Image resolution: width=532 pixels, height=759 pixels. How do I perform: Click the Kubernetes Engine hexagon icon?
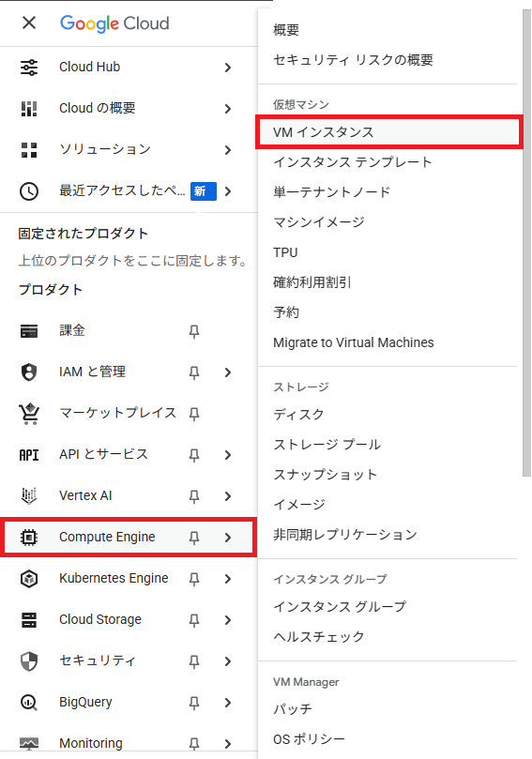[x=29, y=579]
